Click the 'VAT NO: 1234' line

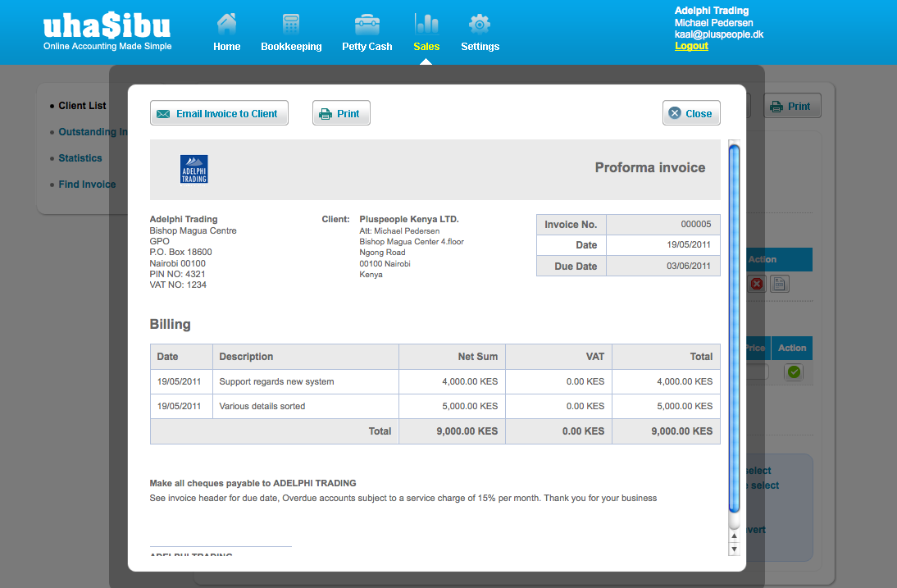(178, 285)
